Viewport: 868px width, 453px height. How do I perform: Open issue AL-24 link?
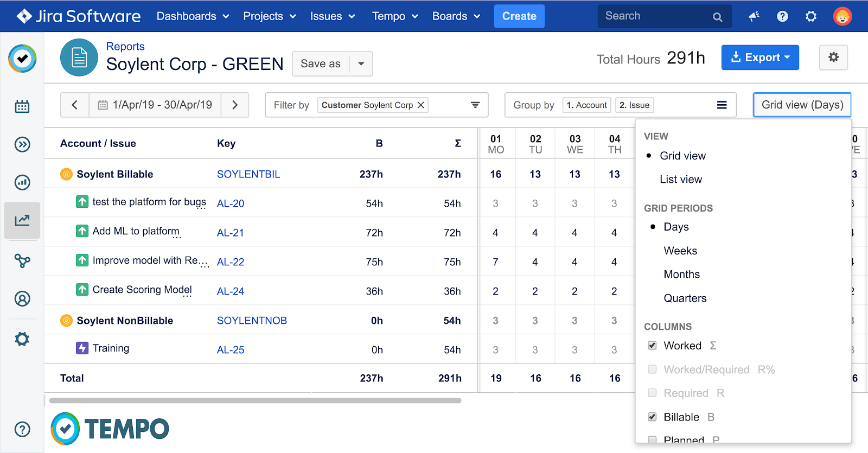[x=231, y=291]
